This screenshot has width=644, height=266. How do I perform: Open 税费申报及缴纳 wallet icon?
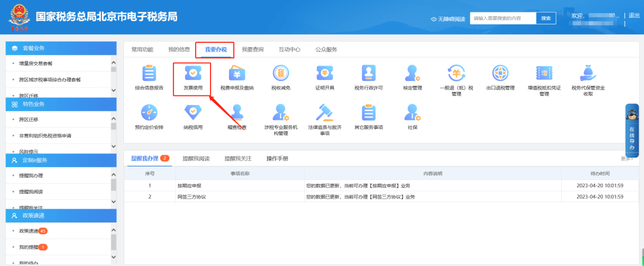pyautogui.click(x=237, y=74)
